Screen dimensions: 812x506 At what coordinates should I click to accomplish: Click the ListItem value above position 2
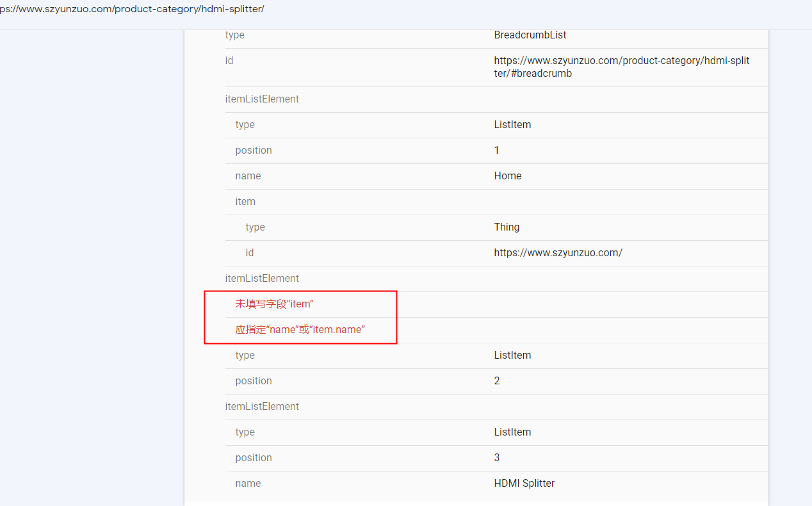pos(512,355)
